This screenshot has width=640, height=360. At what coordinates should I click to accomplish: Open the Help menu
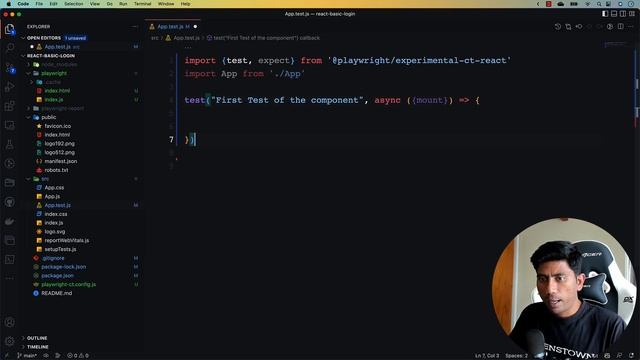(185, 4)
